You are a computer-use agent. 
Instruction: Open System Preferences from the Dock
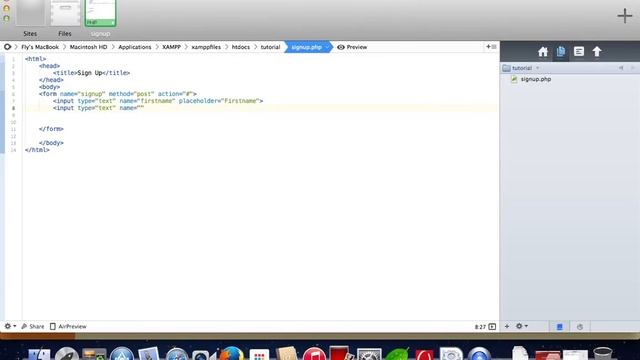[369, 354]
